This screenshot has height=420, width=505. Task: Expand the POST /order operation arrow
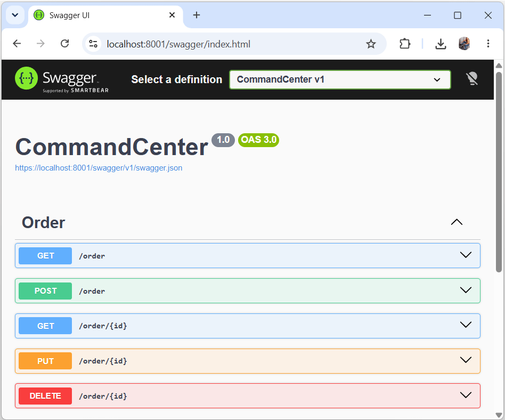pyautogui.click(x=466, y=290)
